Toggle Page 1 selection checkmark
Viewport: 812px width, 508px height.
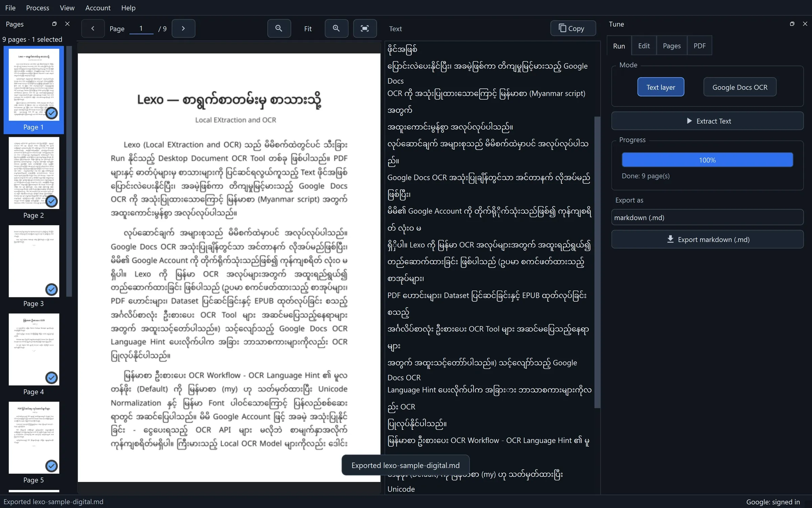coord(51,113)
